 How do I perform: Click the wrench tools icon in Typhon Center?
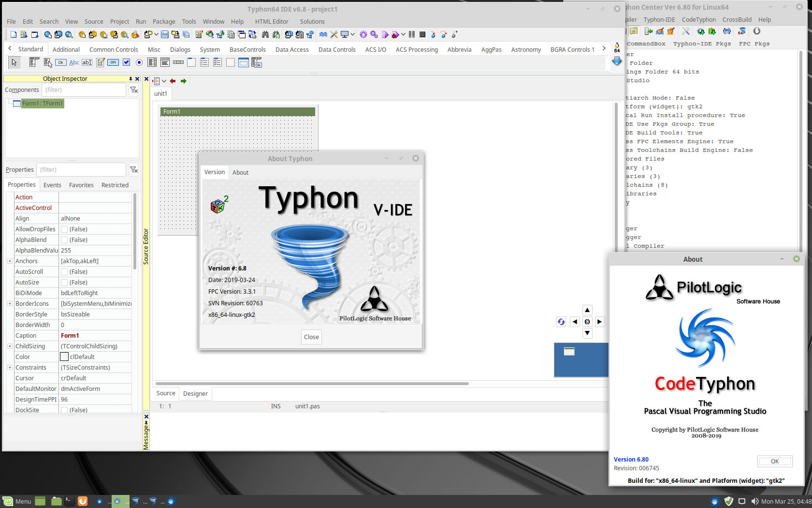click(x=686, y=31)
